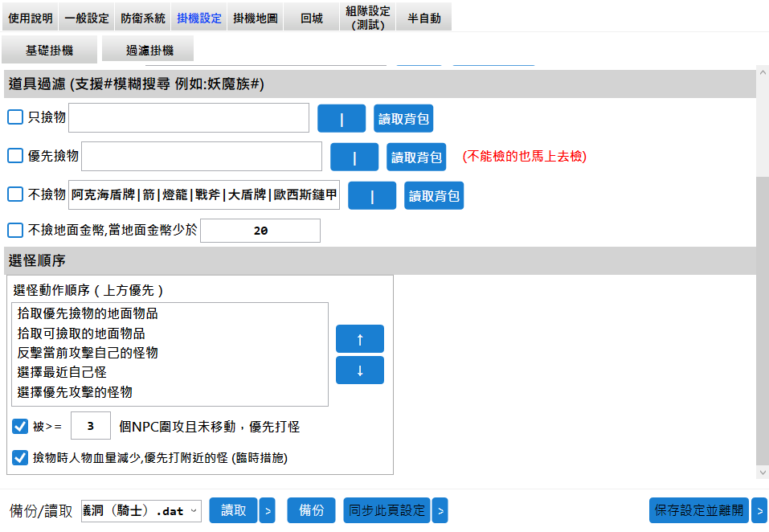Select 選擇最近自己怪 in the list

[170, 372]
